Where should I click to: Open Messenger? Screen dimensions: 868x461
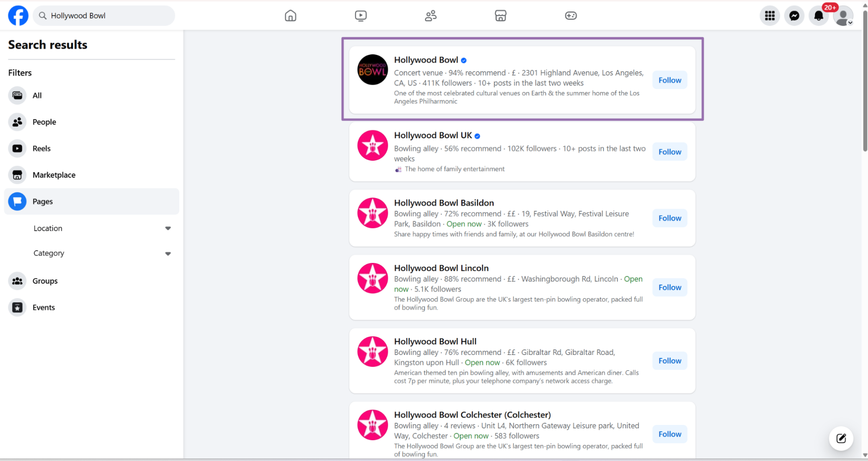click(794, 16)
